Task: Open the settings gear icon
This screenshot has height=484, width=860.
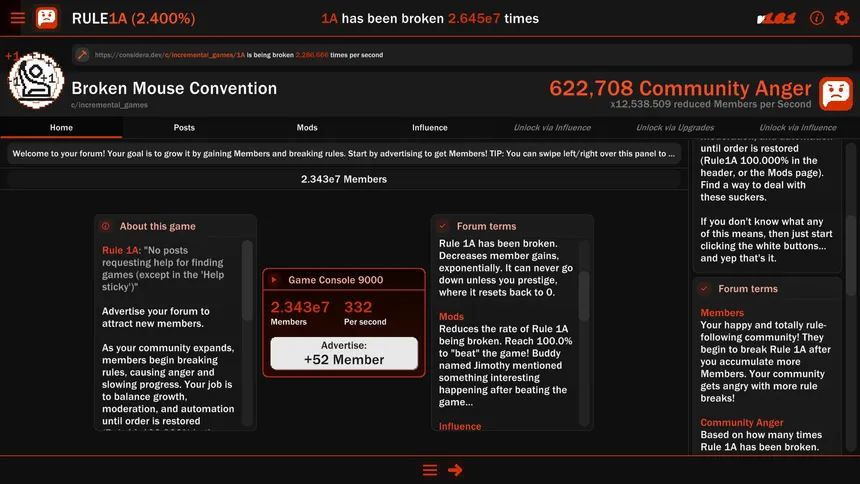Action: point(842,18)
